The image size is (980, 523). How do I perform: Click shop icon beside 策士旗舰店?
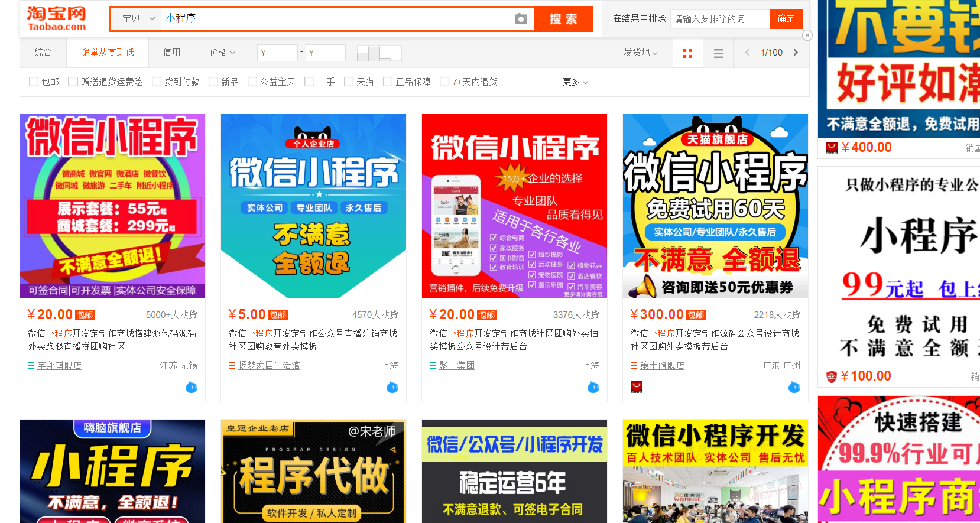[634, 366]
